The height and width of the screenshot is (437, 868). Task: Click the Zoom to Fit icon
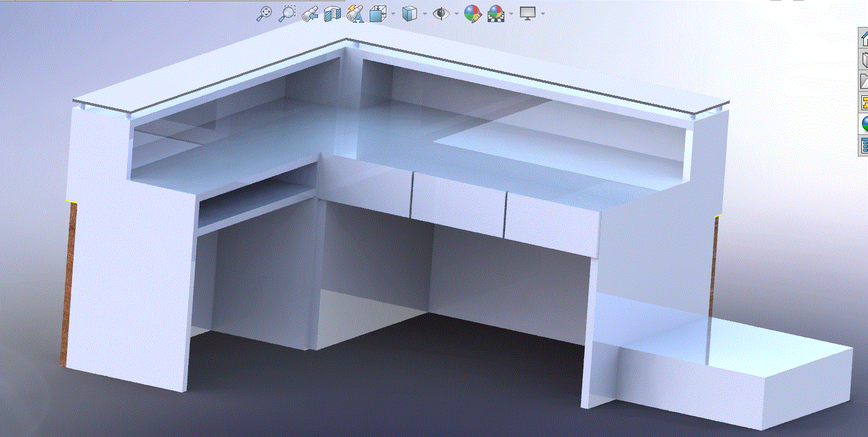coord(264,13)
